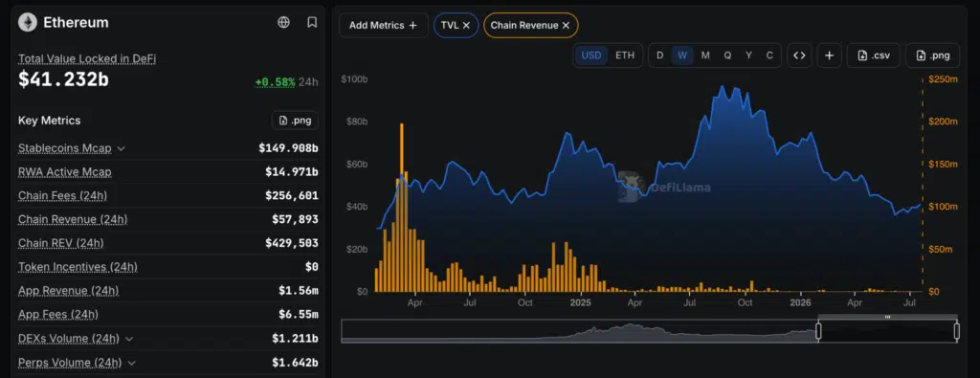Image resolution: width=980 pixels, height=378 pixels.
Task: Click the Token Incentives (24h) label
Action: click(x=78, y=267)
